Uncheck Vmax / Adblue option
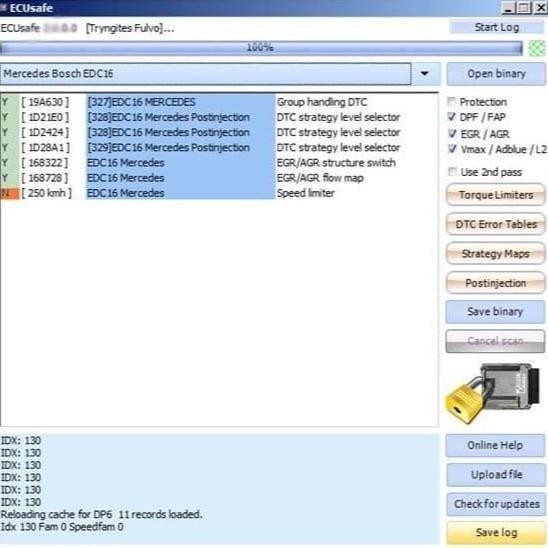Screen dimensions: 548x548 click(x=452, y=149)
